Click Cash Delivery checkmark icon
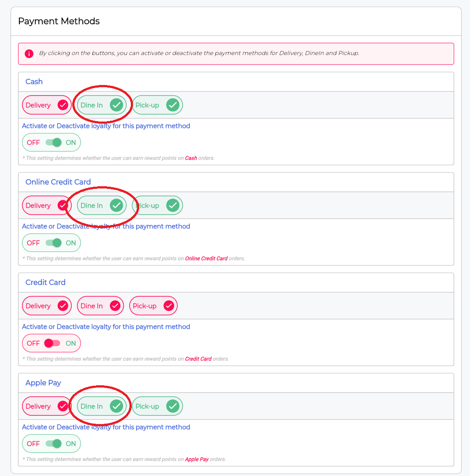470x476 pixels. tap(63, 105)
